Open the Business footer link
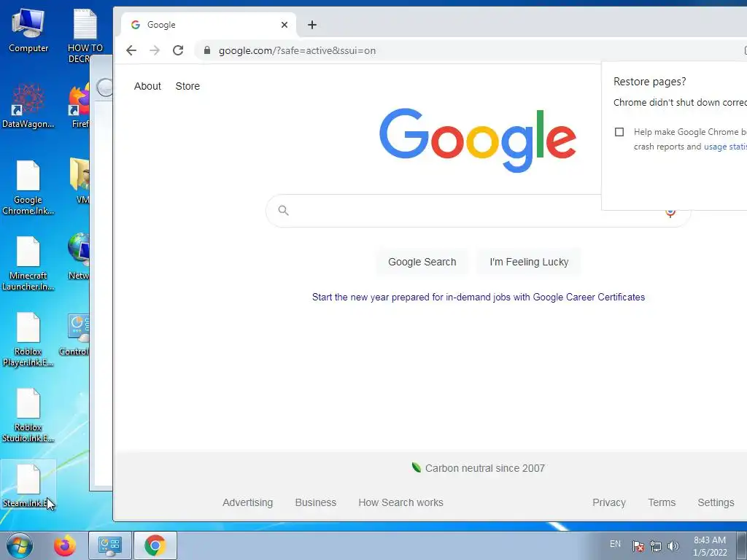This screenshot has height=560, width=747. click(316, 502)
